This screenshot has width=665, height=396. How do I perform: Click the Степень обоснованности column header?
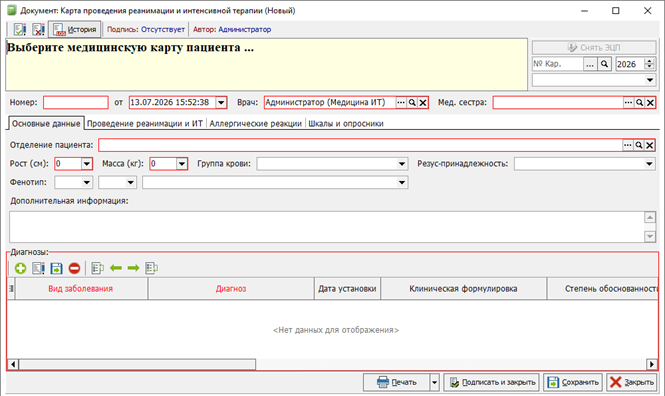(x=603, y=289)
